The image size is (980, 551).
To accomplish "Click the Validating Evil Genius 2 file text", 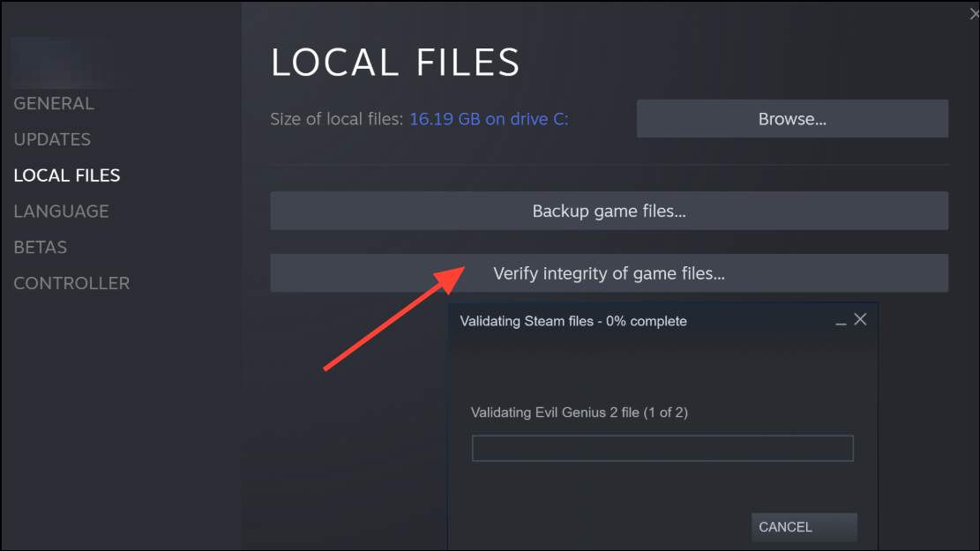I will (x=579, y=413).
